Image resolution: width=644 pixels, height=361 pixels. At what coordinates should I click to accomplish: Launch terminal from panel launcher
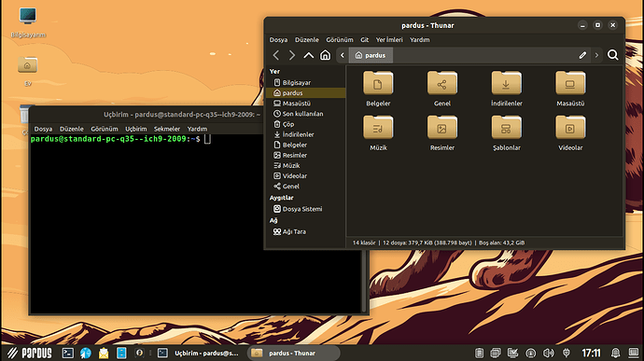pyautogui.click(x=68, y=353)
